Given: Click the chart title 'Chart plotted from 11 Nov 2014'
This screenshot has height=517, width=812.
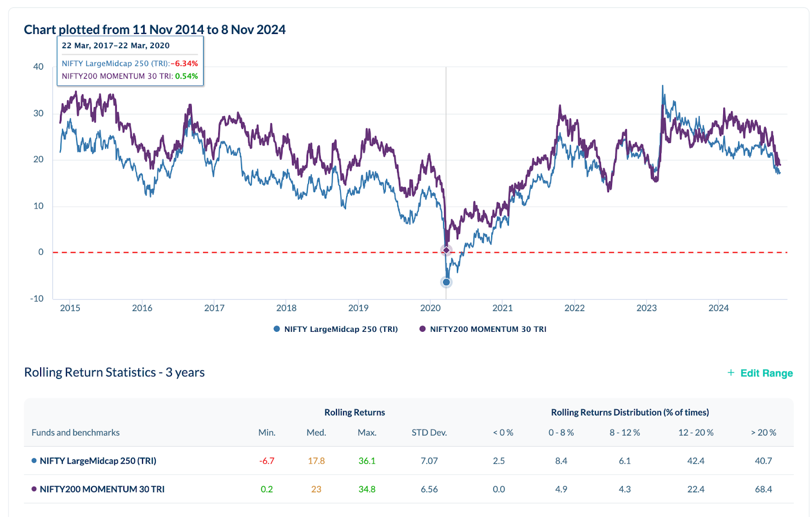Looking at the screenshot, I should (155, 29).
